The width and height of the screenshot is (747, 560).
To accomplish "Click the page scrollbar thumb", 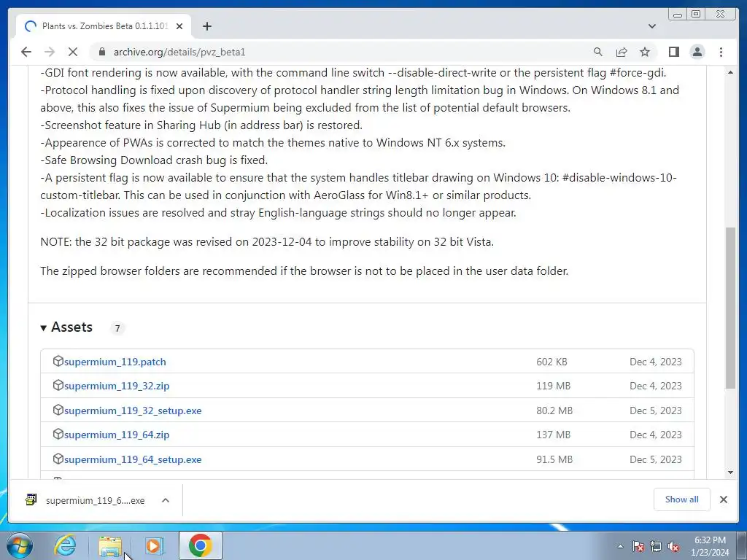I will 730,308.
